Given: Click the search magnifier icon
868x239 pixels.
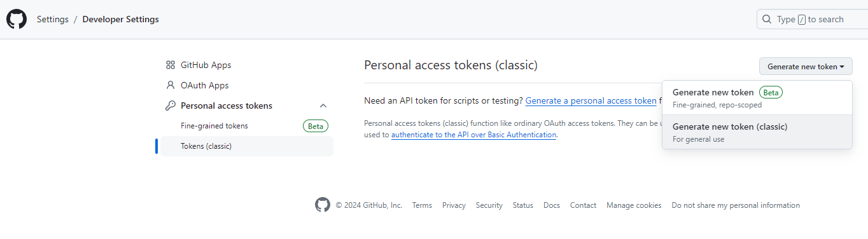Looking at the screenshot, I should (x=767, y=19).
